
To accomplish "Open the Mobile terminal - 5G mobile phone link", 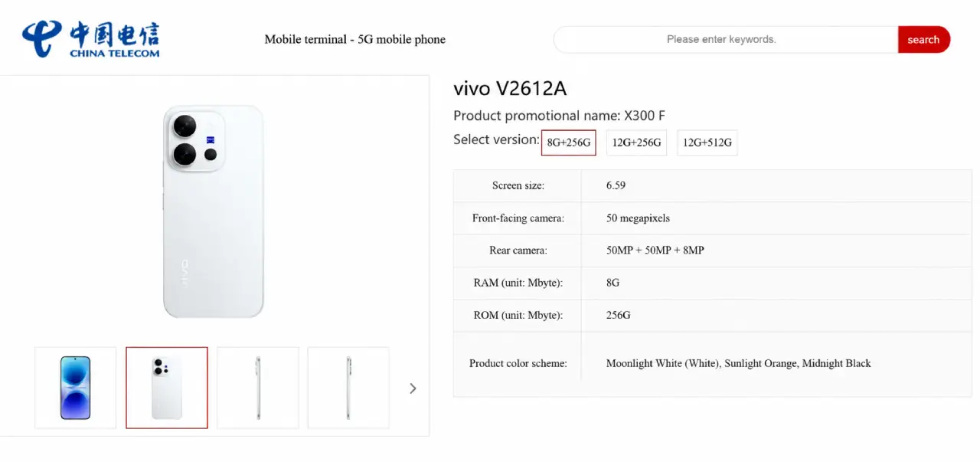I will 354,39.
